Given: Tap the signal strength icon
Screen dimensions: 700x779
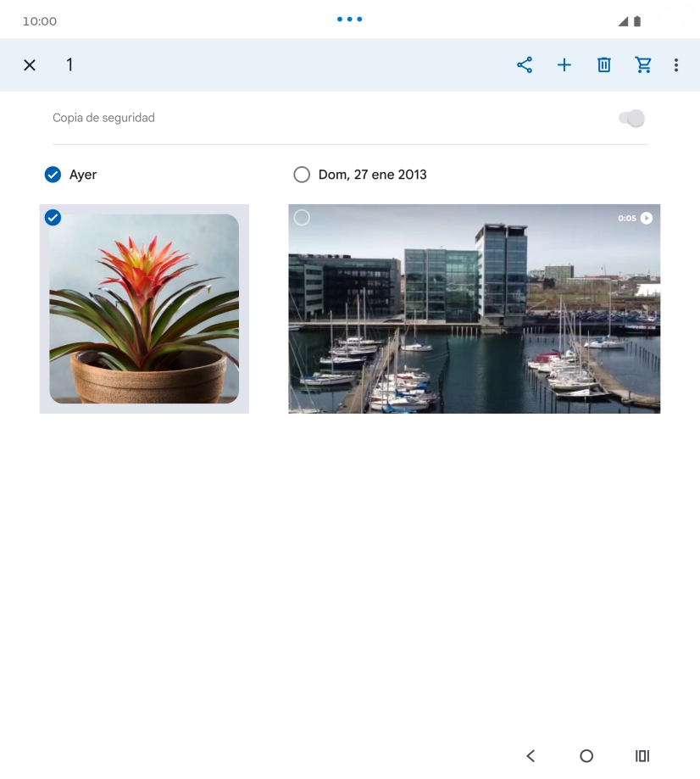Looking at the screenshot, I should 623,21.
